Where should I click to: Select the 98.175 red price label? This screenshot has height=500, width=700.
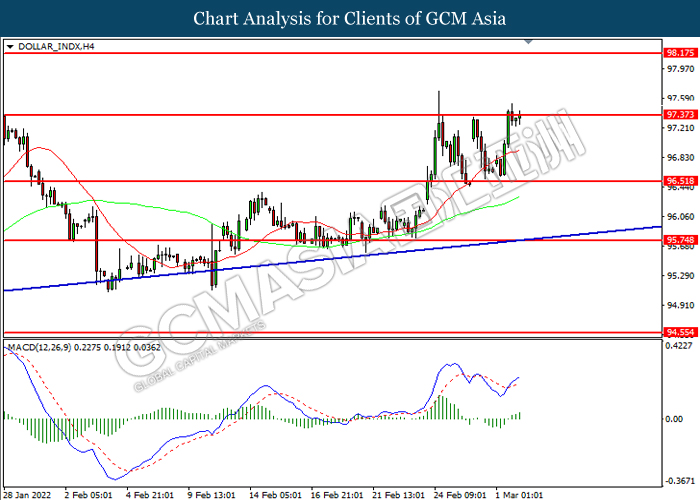pyautogui.click(x=680, y=53)
